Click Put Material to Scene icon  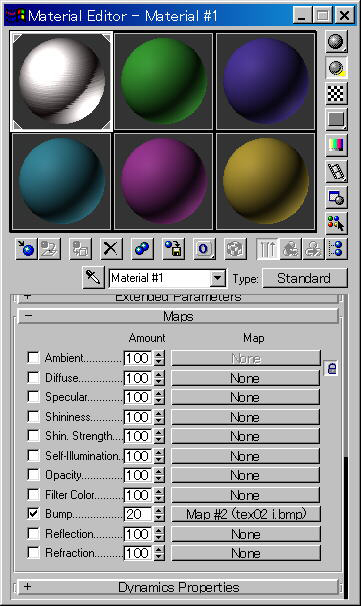coord(49,249)
